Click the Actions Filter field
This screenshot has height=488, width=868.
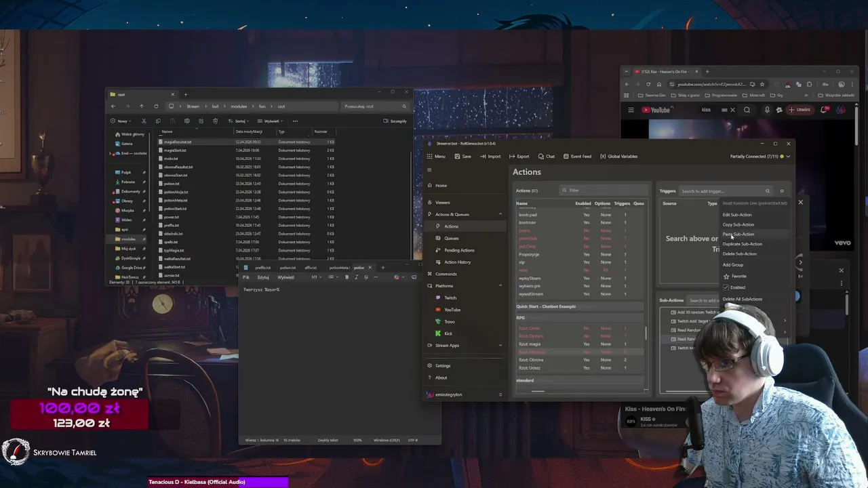point(603,190)
